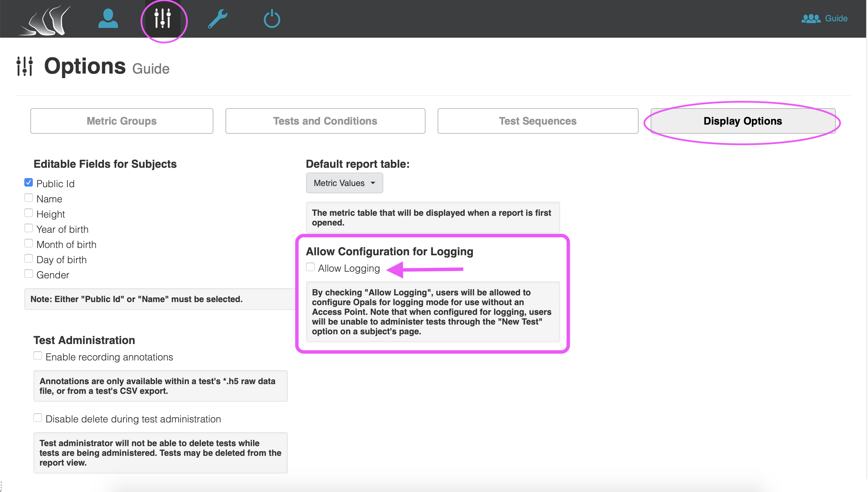Click the dropdown caret on Metric Values
This screenshot has height=492, width=868.
373,183
